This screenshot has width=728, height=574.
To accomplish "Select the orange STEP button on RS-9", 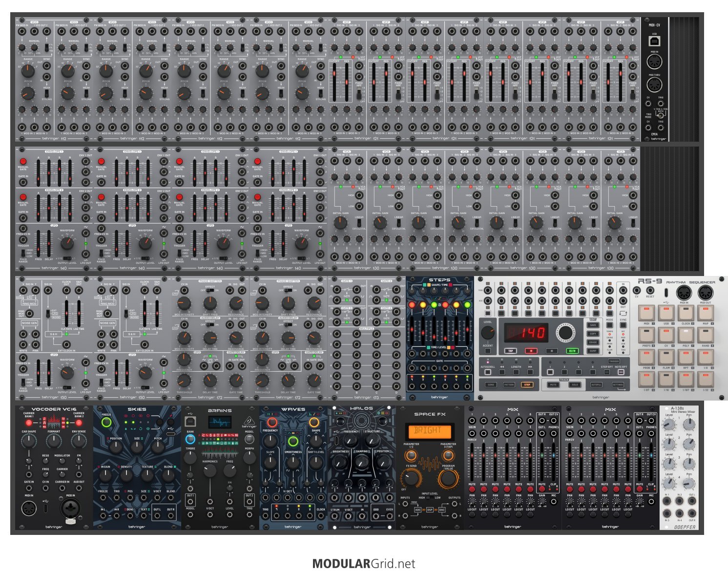I will pos(527,385).
